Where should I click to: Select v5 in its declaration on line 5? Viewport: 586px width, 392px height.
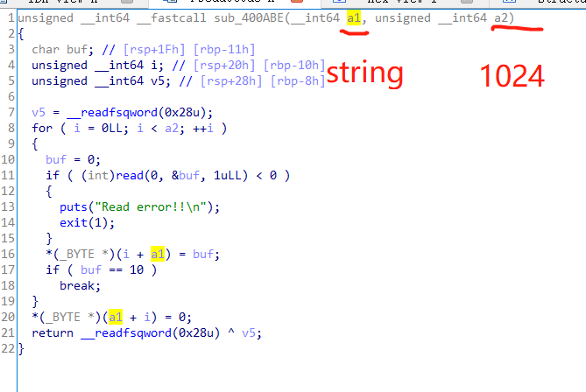pyautogui.click(x=158, y=81)
